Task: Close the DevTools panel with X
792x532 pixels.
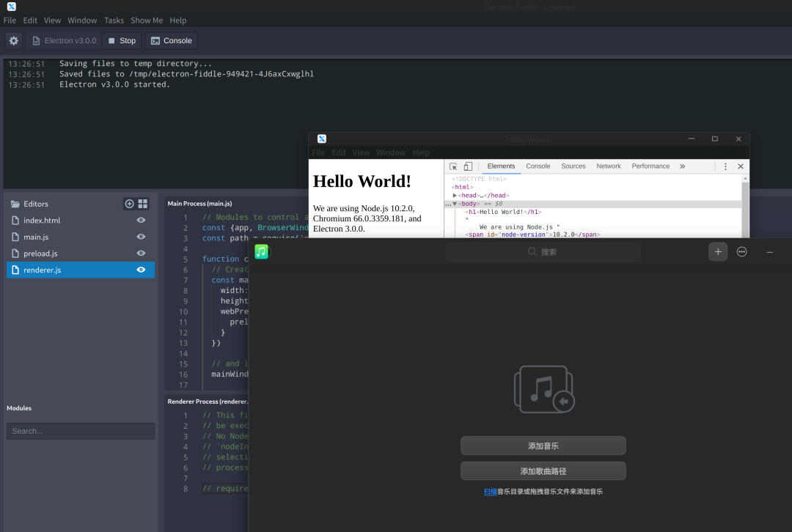Action: [741, 166]
